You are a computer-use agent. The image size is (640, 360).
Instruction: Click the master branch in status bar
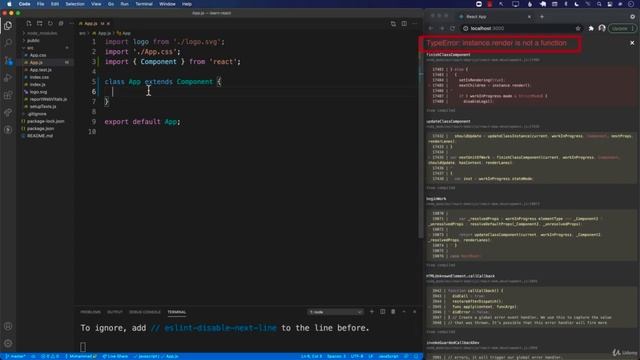click(x=16, y=356)
